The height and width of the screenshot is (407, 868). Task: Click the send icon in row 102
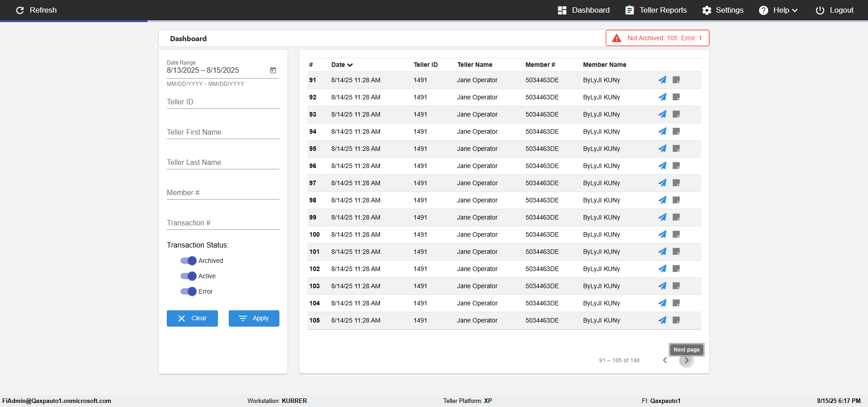click(x=662, y=269)
